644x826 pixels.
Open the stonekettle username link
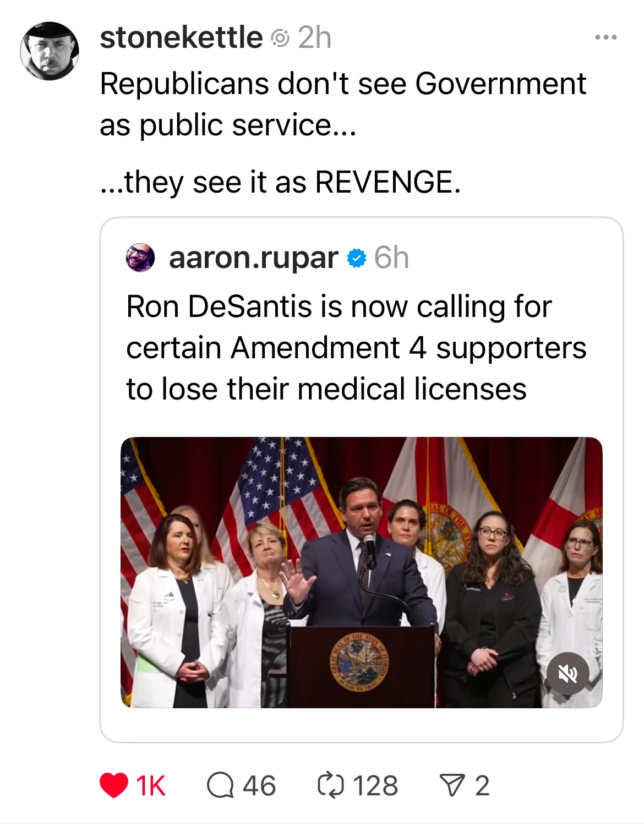(x=181, y=37)
